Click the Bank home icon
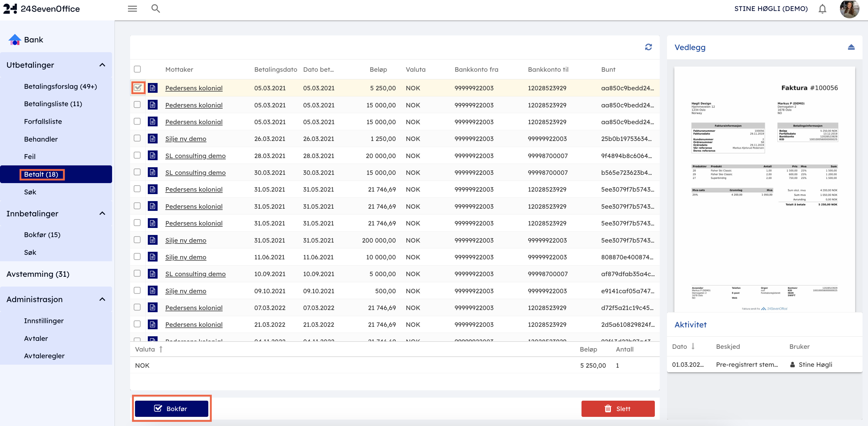 pyautogui.click(x=14, y=40)
